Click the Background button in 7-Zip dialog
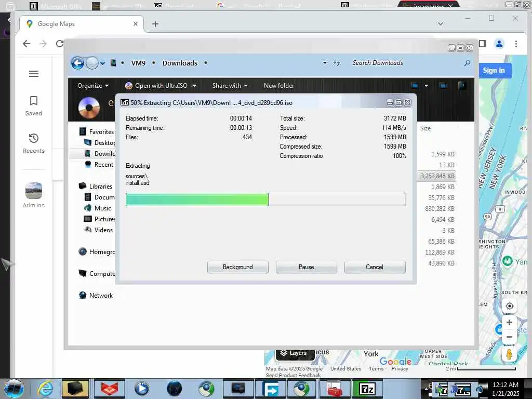532x399 pixels. 238,267
